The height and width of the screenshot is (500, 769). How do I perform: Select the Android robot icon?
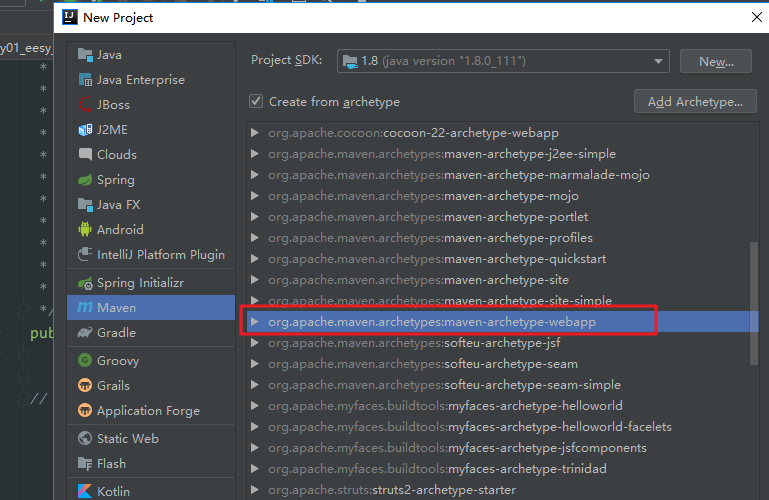(85, 229)
